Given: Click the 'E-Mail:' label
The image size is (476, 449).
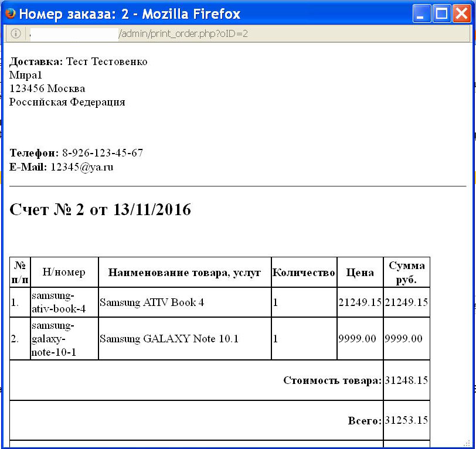Looking at the screenshot, I should [28, 167].
